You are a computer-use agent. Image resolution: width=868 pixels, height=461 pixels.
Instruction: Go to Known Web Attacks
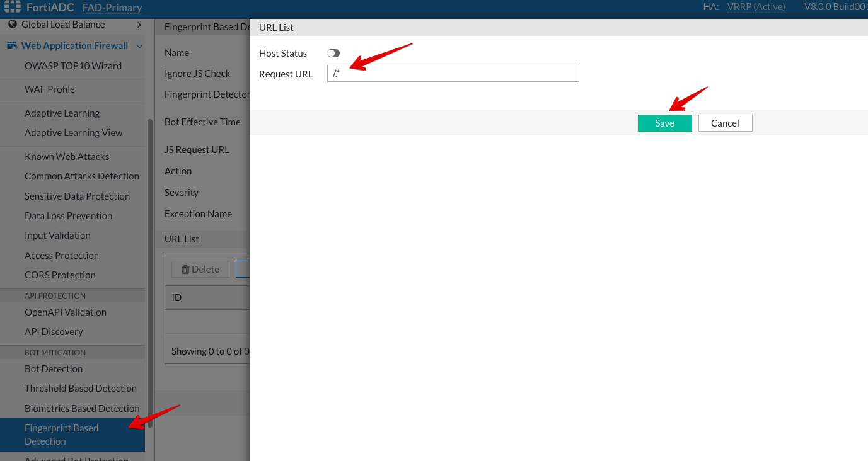(67, 157)
